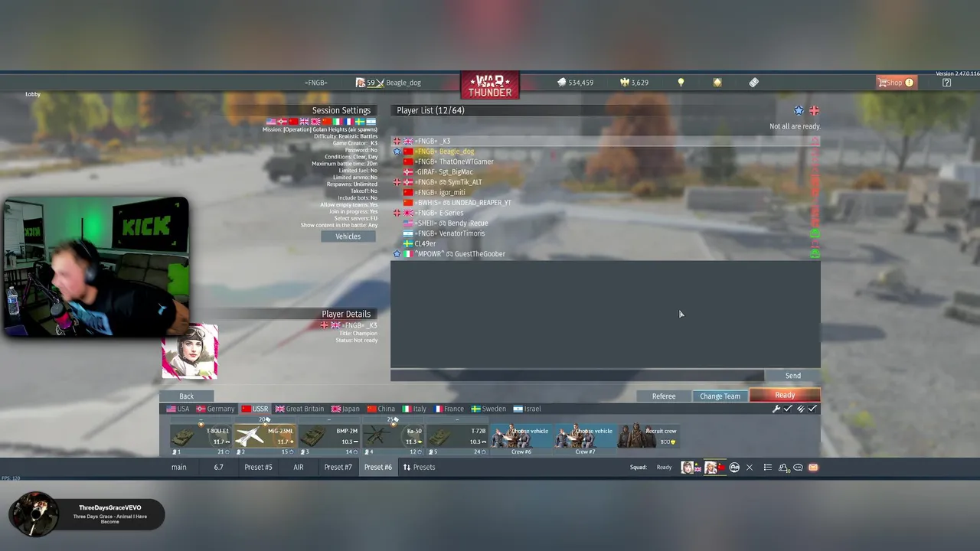Choose vehicle for Crew #7
The image size is (980, 551).
(586, 437)
